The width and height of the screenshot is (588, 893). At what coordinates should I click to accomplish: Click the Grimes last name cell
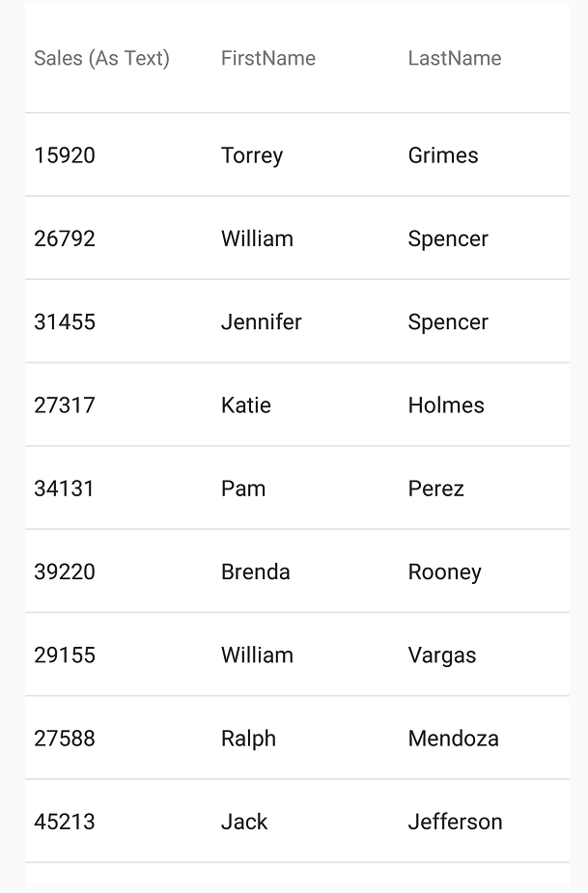(x=443, y=155)
